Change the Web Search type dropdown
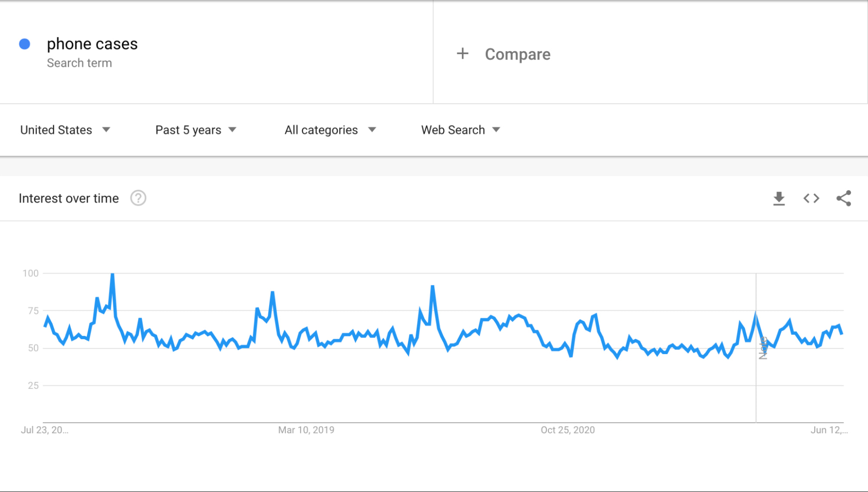 461,130
